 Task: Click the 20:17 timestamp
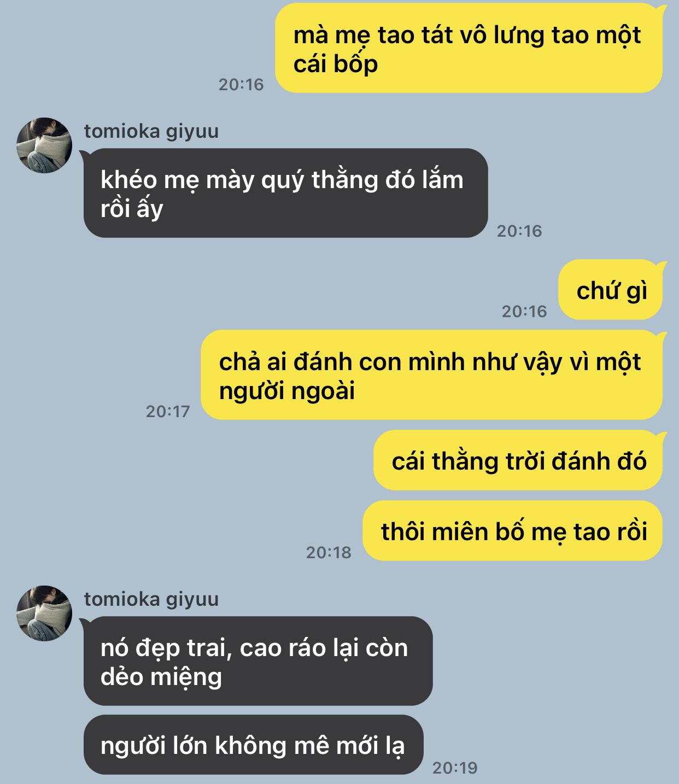[168, 412]
